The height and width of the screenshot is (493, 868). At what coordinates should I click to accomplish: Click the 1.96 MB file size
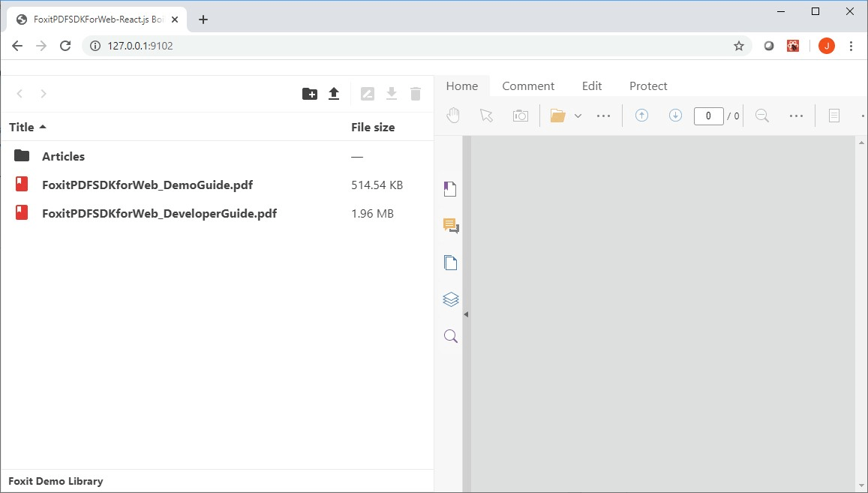[x=373, y=214]
